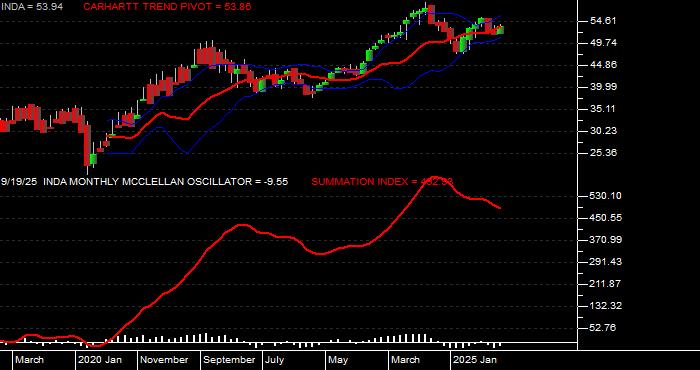Click the July timeline label
Image resolution: width=700 pixels, height=370 pixels.
tap(275, 360)
